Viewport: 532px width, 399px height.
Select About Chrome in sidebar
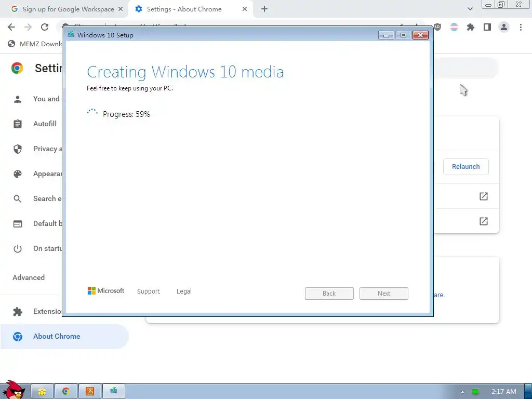pos(64,336)
